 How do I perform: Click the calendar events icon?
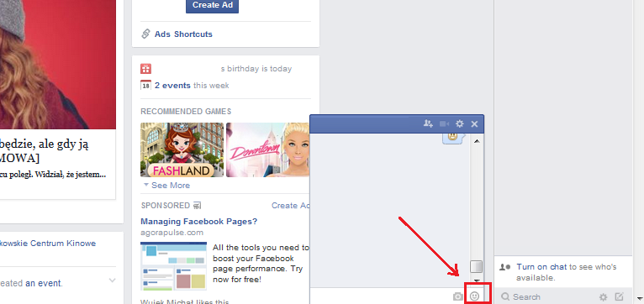coord(145,86)
